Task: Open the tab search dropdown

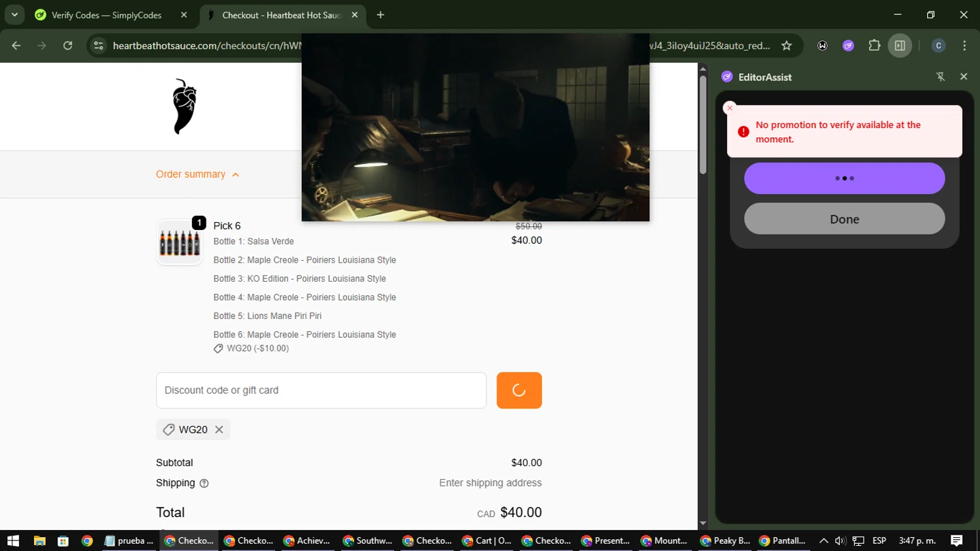Action: tap(14, 14)
